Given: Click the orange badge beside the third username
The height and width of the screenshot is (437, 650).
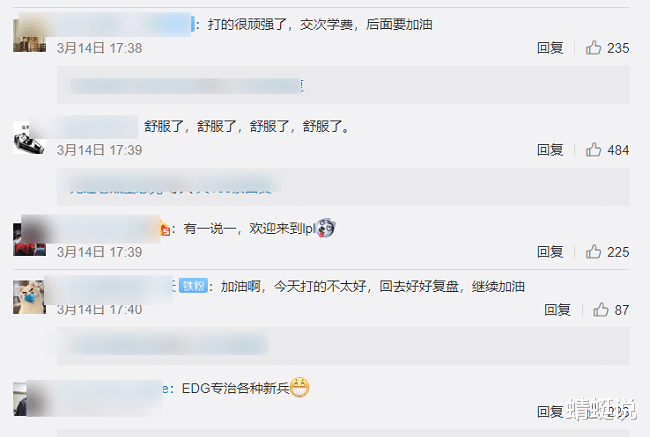Looking at the screenshot, I should pos(165,229).
